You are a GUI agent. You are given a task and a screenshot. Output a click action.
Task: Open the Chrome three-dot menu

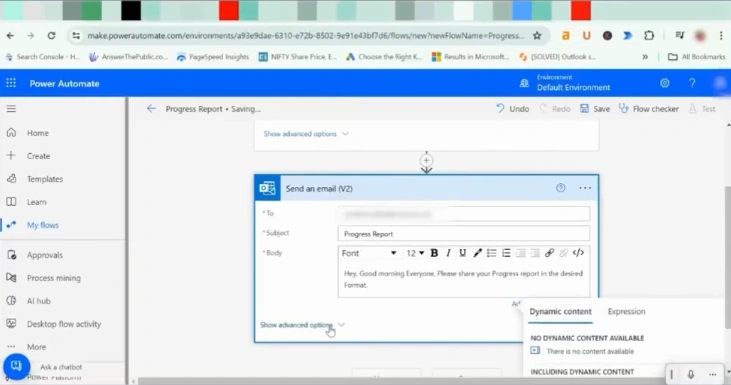coord(721,35)
